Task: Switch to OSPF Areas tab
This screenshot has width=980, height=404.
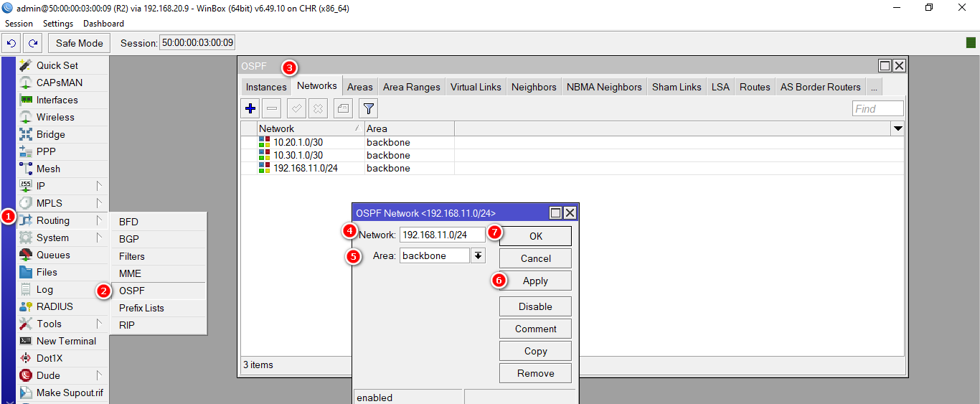Action: (360, 87)
